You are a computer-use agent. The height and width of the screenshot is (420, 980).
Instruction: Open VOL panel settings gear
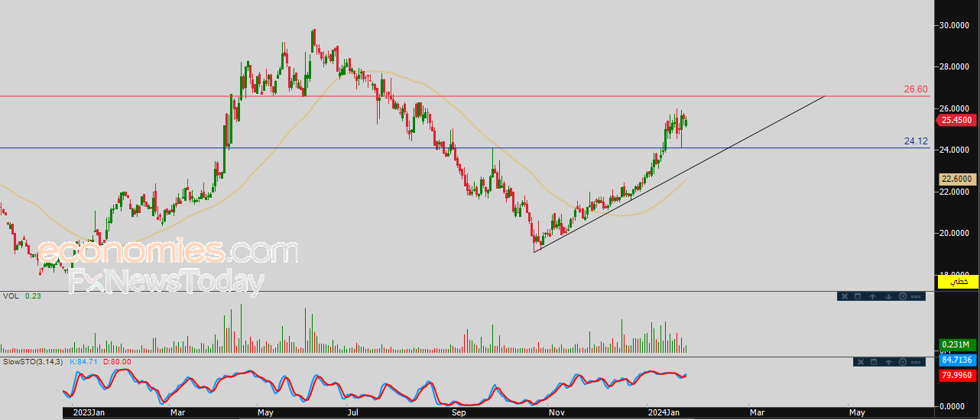coord(903,296)
